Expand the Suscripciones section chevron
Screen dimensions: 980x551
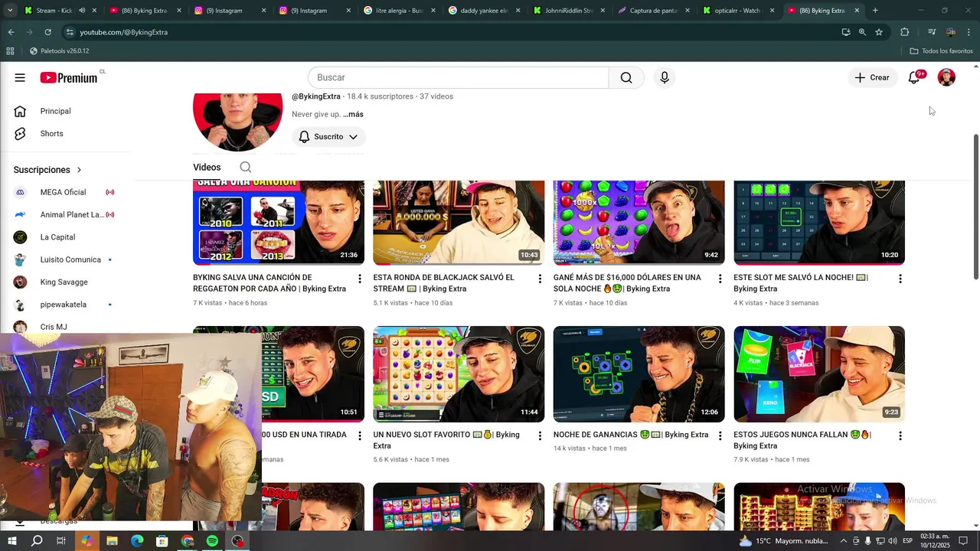click(79, 170)
